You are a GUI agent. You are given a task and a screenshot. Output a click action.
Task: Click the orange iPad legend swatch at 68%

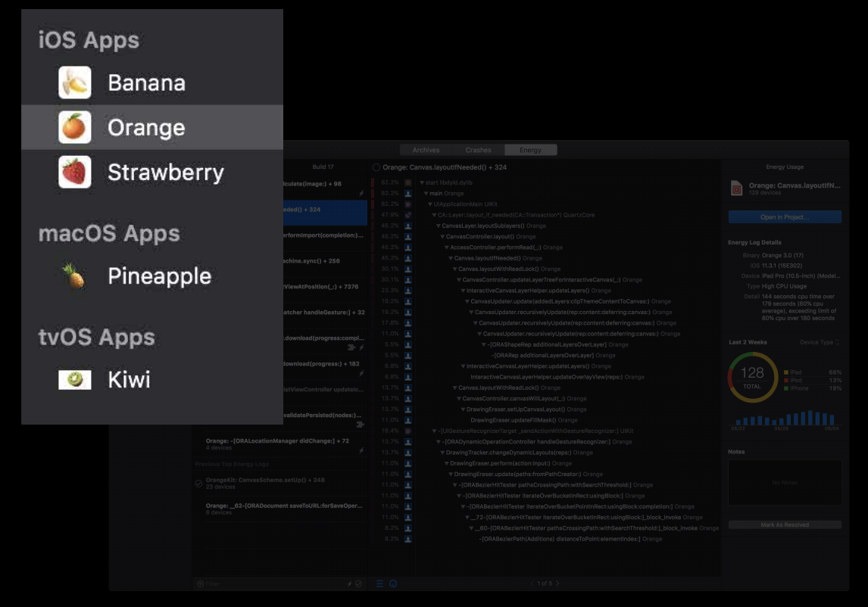point(786,372)
